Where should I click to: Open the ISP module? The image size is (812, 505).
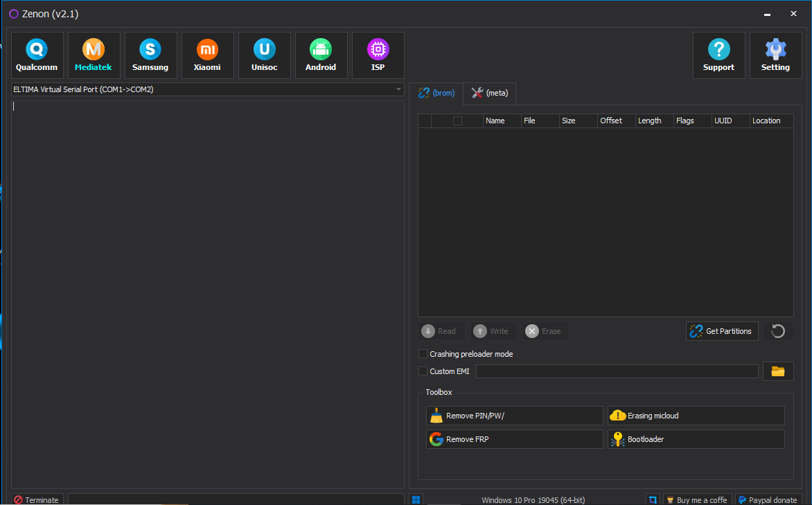tap(378, 55)
